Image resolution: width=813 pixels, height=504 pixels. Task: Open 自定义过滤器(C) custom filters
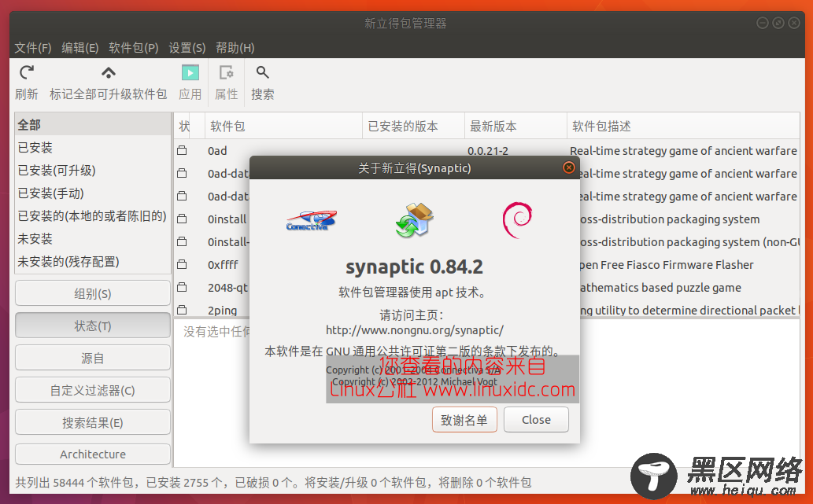tap(93, 390)
